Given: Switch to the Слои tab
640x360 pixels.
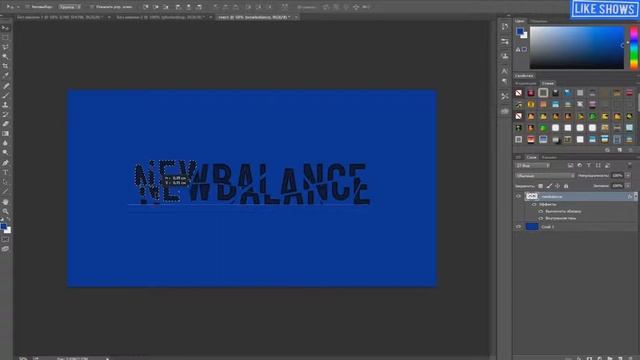Looking at the screenshot, I should (x=531, y=157).
